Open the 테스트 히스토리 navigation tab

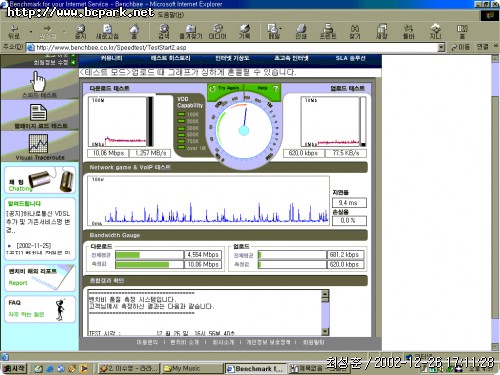point(170,58)
